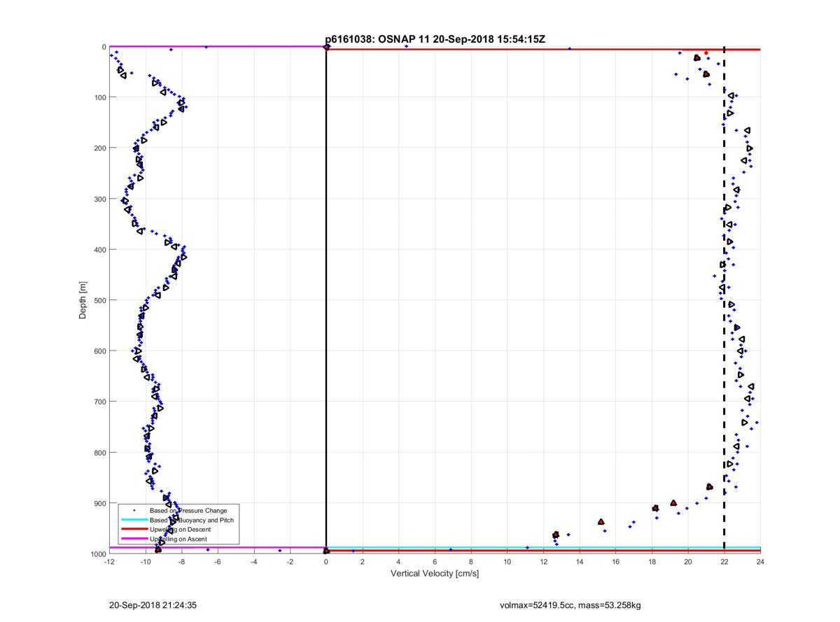
Task: Click the depth axis tick label '100'
Action: coord(101,97)
